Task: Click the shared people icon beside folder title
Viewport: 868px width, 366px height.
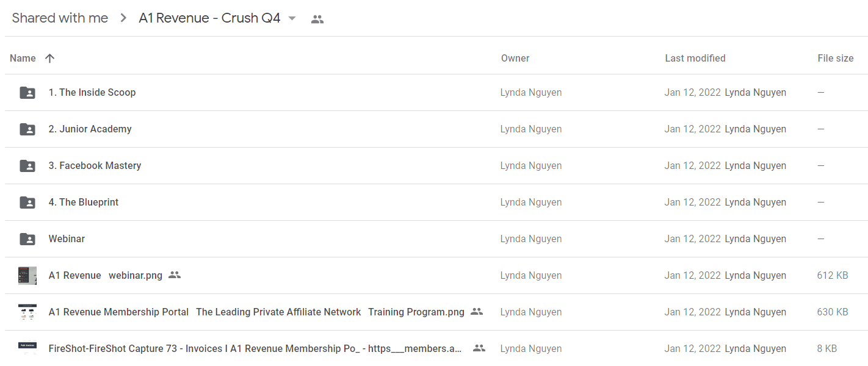Action: coord(317,19)
